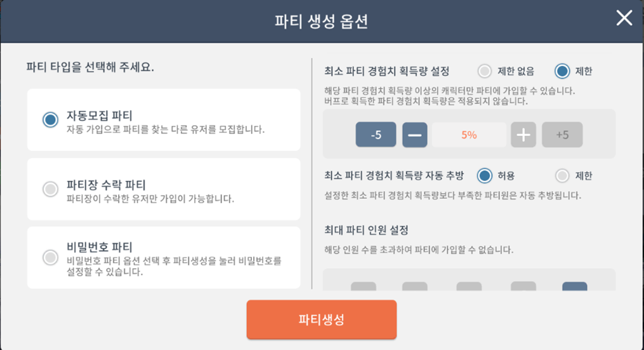Image resolution: width=644 pixels, height=350 pixels.
Task: Click the leftmost gray party size button
Action: (364, 286)
